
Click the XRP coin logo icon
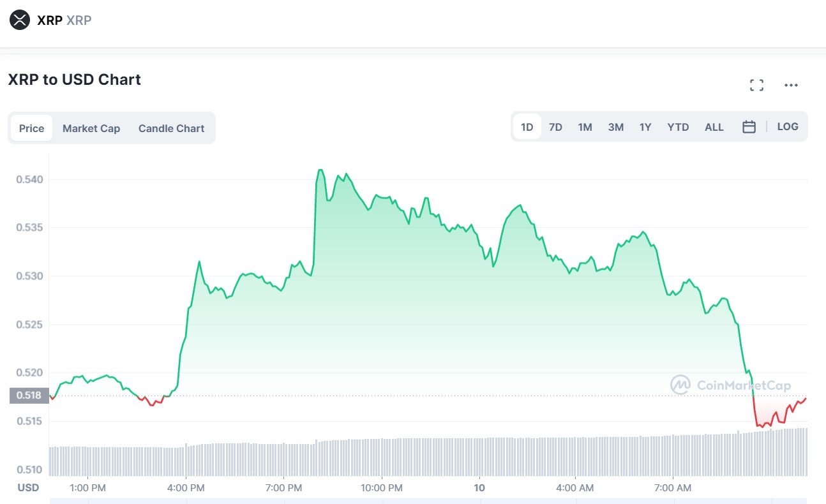coord(20,20)
